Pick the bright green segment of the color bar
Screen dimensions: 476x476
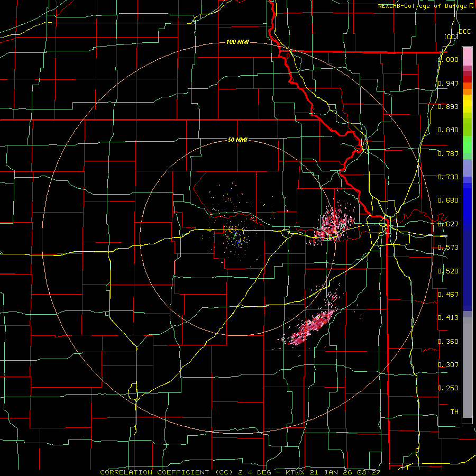click(x=467, y=144)
